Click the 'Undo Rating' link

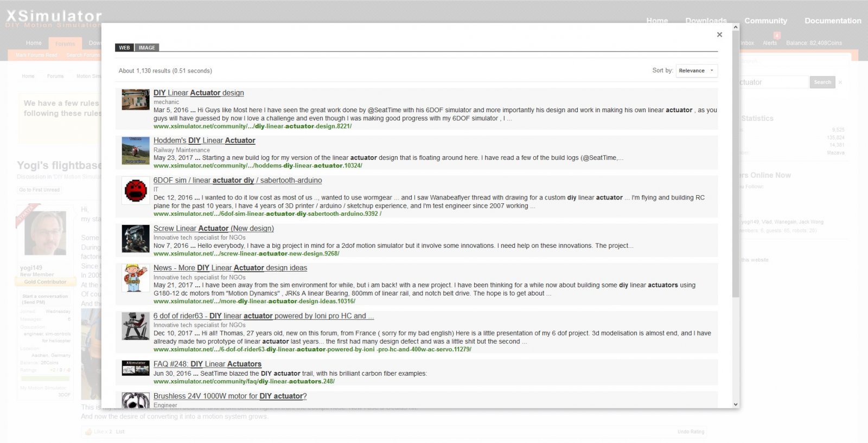[691, 432]
